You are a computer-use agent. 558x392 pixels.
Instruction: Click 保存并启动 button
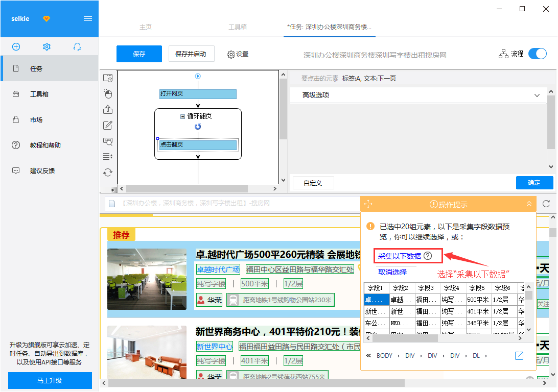tap(191, 54)
